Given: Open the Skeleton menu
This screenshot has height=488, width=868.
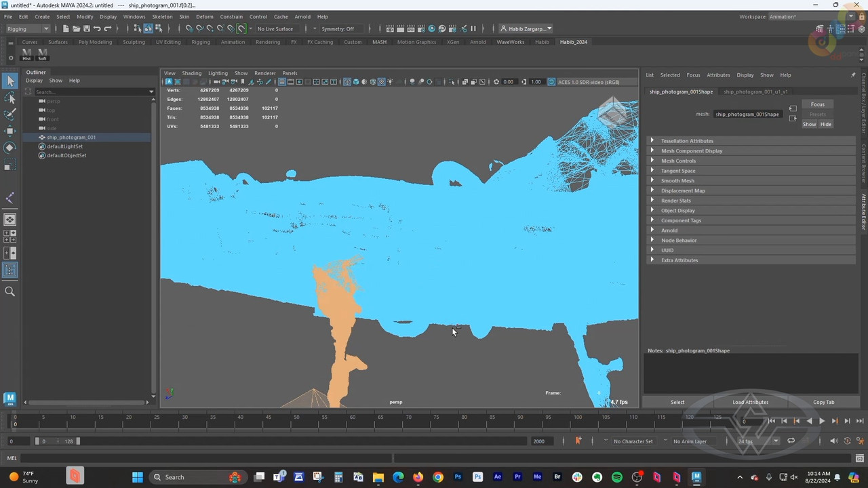Looking at the screenshot, I should pos(162,16).
